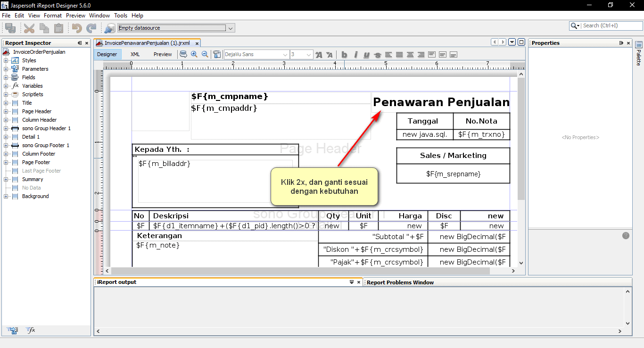644x348 pixels.
Task: Align text right
Action: pyautogui.click(x=421, y=55)
